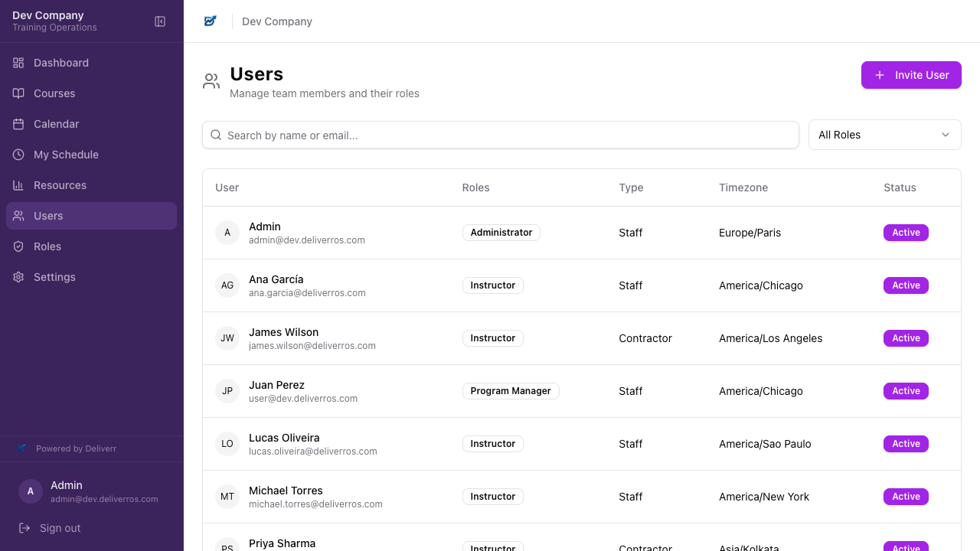Click the Administrator role badge
The width and height of the screenshot is (980, 551).
[501, 233]
